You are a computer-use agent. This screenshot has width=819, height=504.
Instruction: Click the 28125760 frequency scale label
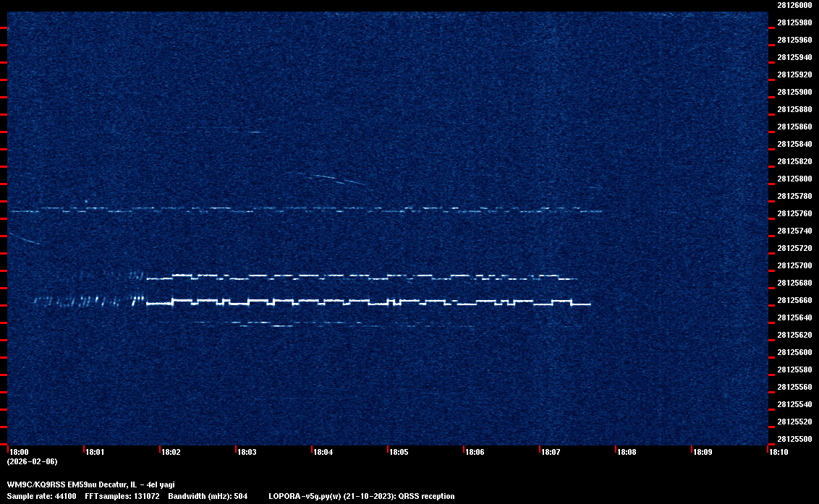[x=794, y=213]
